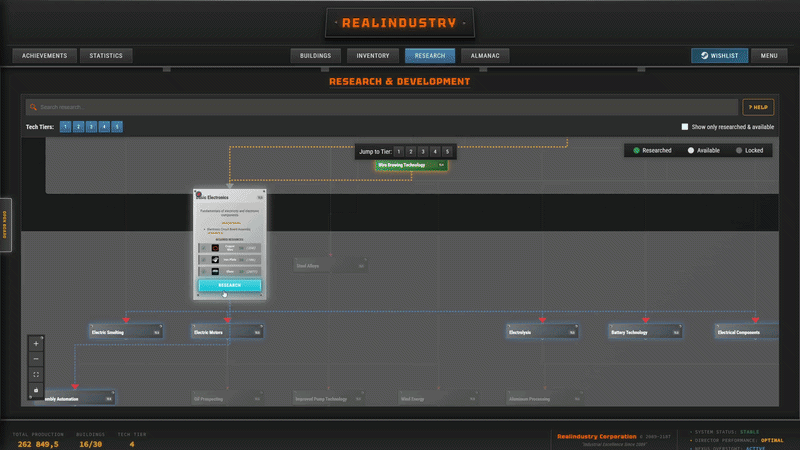Viewport: 800px width, 450px height.
Task: Zoom in the research tree view
Action: click(x=36, y=344)
